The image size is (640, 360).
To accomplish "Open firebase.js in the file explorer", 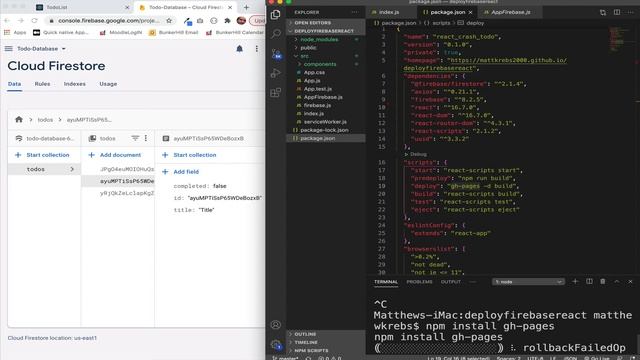I will pos(317,105).
